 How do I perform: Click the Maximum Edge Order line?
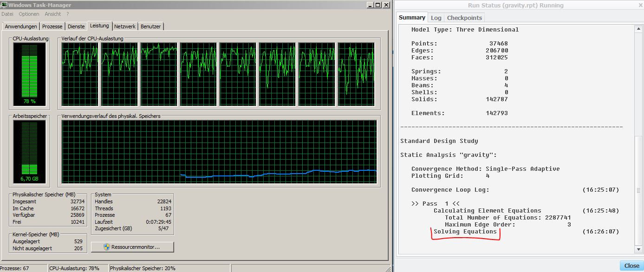tap(507, 225)
